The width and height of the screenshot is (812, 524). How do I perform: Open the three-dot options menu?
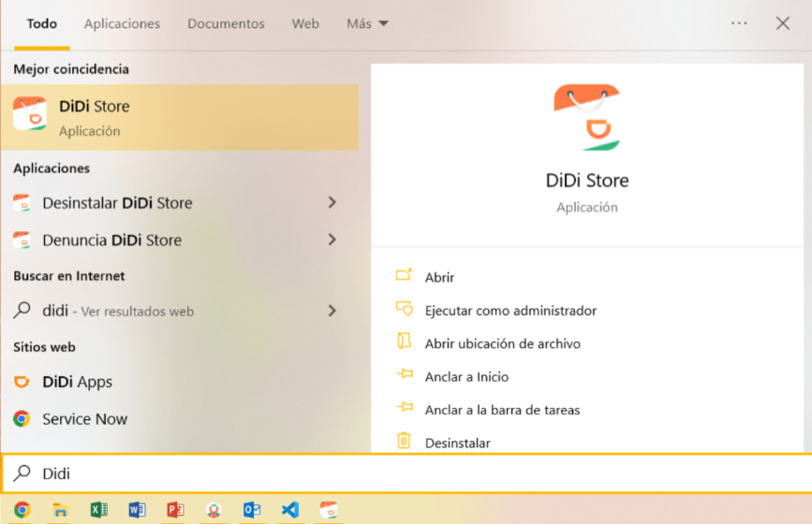[x=739, y=23]
